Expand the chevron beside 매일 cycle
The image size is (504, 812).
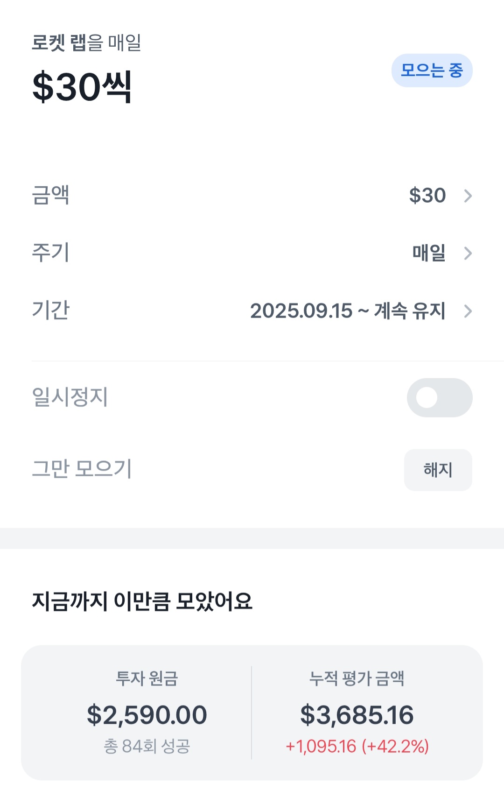pos(468,253)
